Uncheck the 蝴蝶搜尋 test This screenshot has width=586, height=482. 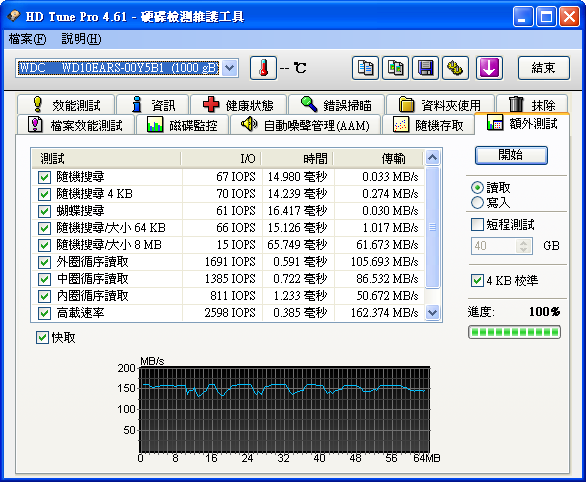click(44, 211)
